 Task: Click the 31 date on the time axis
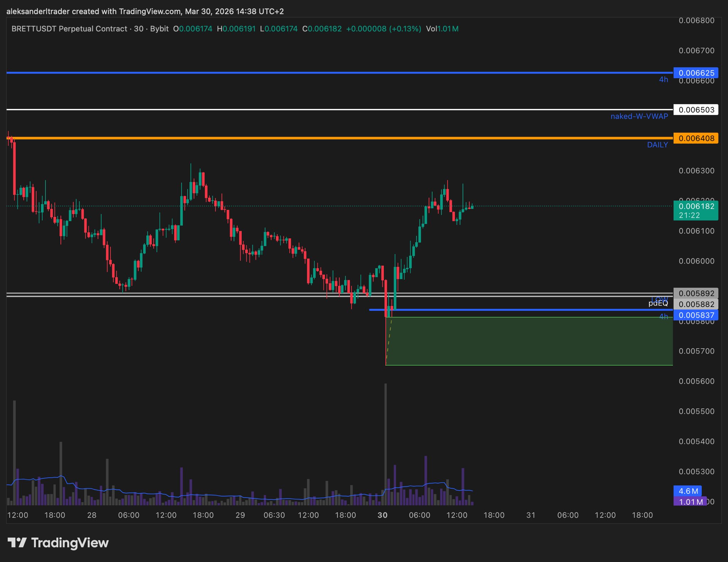click(x=531, y=515)
